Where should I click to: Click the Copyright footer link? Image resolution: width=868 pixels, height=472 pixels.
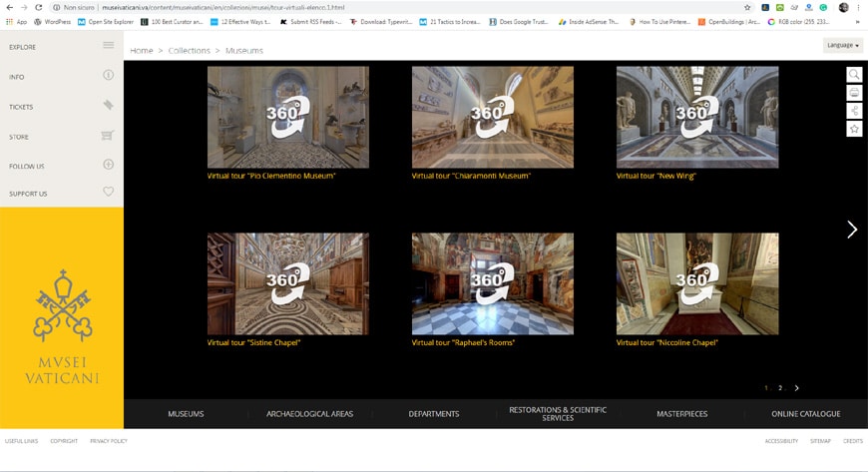[64, 441]
